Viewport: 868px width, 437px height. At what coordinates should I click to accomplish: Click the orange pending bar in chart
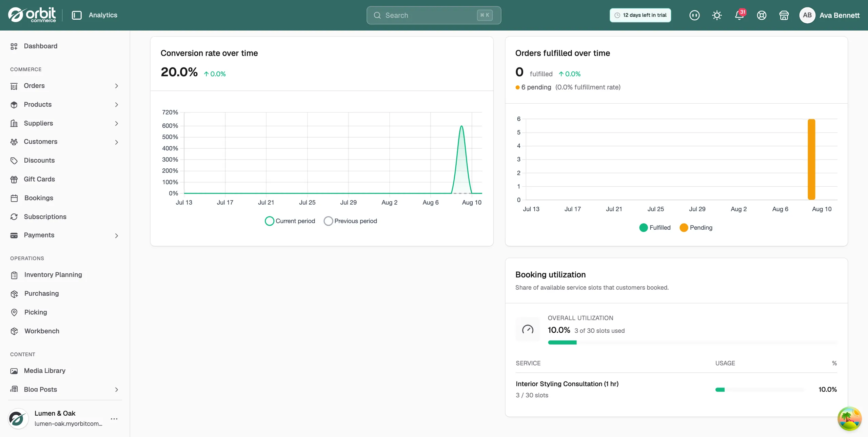click(811, 159)
